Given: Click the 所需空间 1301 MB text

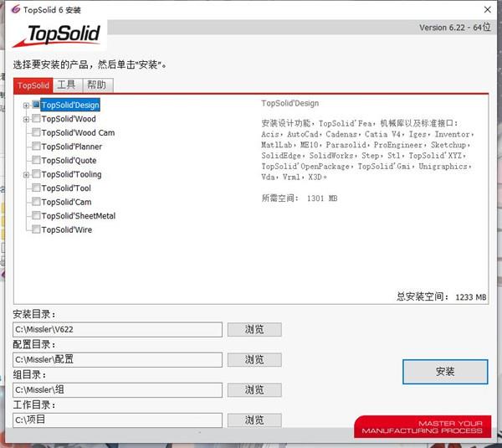Looking at the screenshot, I should coord(300,198).
